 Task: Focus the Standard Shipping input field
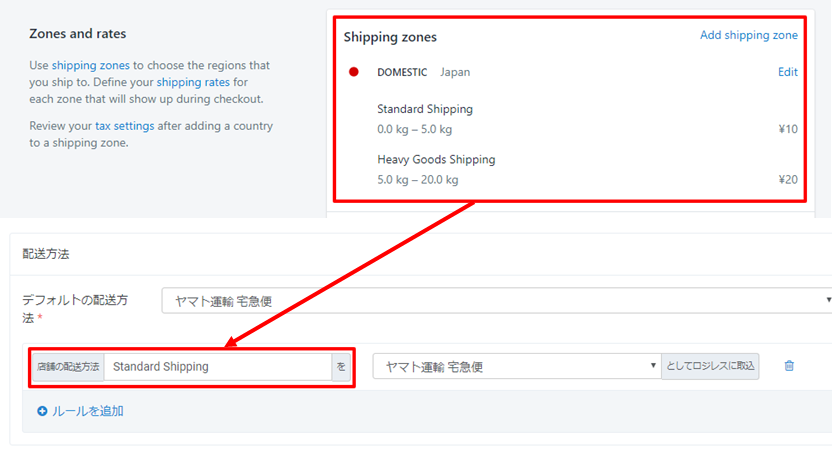pyautogui.click(x=218, y=367)
